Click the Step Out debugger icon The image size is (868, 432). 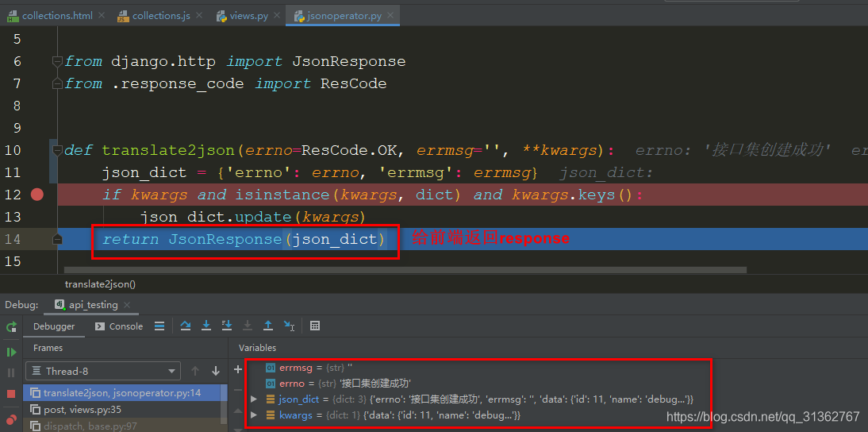pos(268,326)
